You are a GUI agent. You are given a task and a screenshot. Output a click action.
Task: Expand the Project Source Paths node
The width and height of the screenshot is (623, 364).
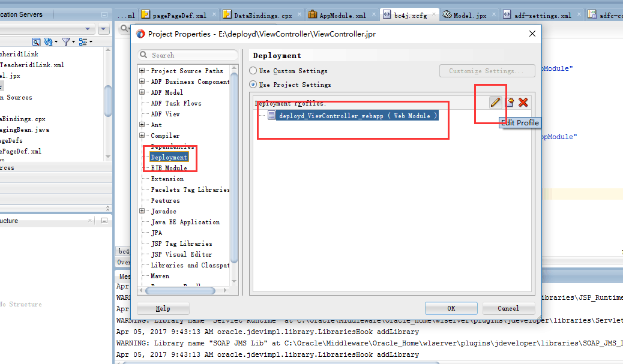[142, 71]
